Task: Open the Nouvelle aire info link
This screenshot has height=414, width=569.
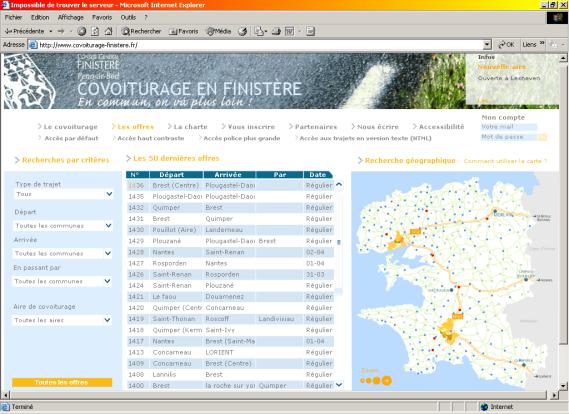Action: [x=502, y=67]
